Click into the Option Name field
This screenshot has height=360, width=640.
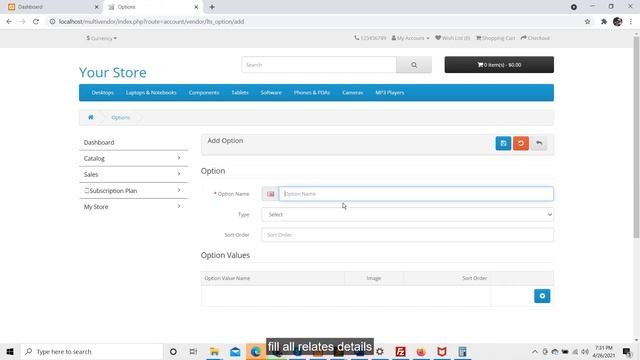pyautogui.click(x=416, y=194)
